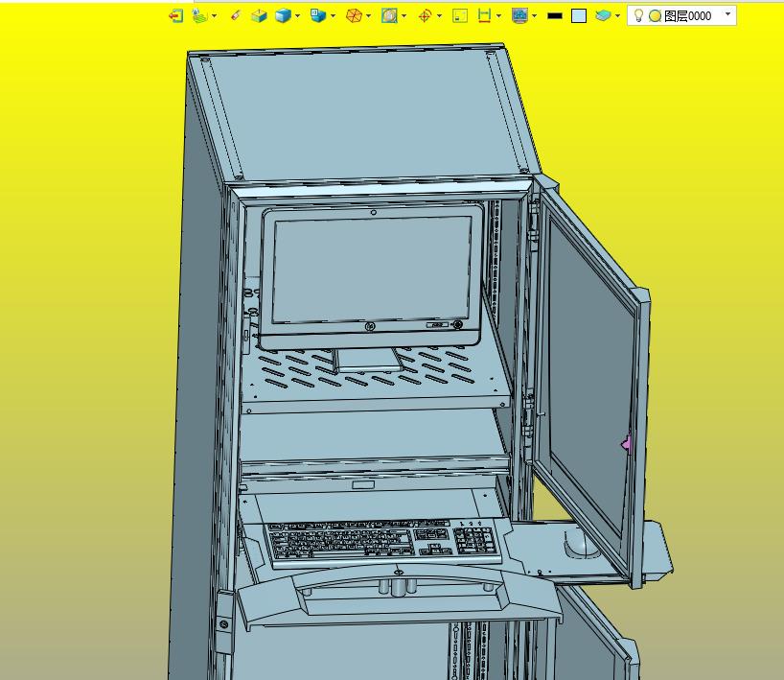Open dropdown next to dimension icon
784x680 pixels.
(498, 16)
